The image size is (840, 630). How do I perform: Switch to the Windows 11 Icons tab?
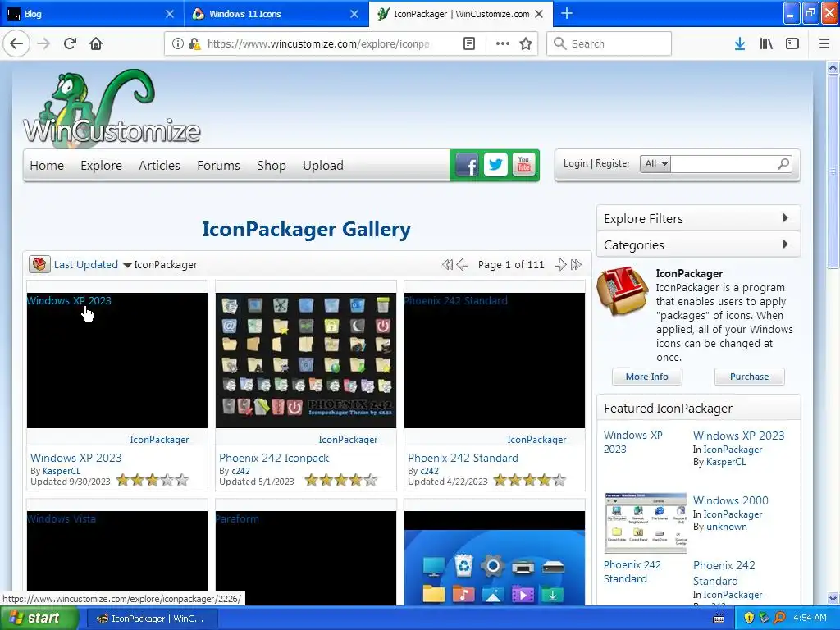(x=276, y=14)
